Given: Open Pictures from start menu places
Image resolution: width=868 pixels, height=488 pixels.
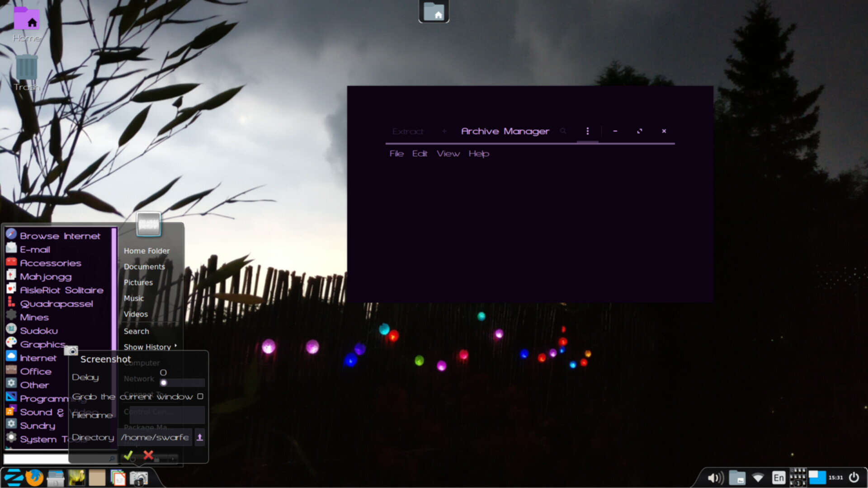Looking at the screenshot, I should pos(138,282).
